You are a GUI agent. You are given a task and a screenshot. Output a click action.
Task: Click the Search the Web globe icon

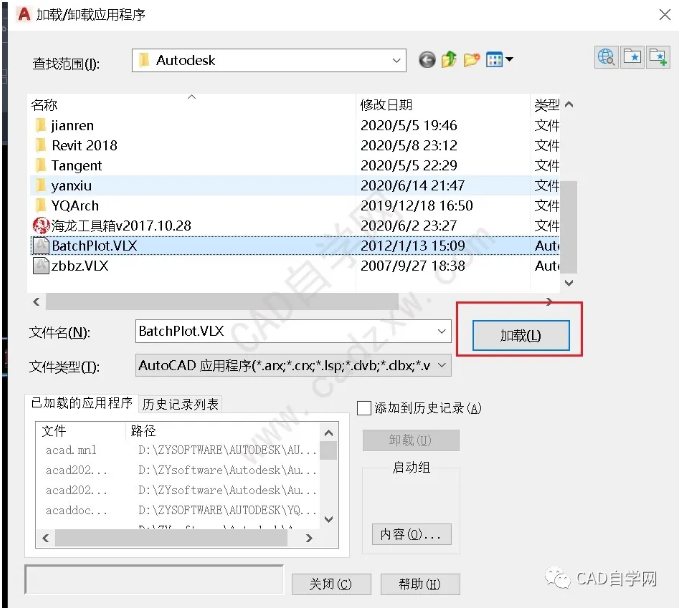606,57
